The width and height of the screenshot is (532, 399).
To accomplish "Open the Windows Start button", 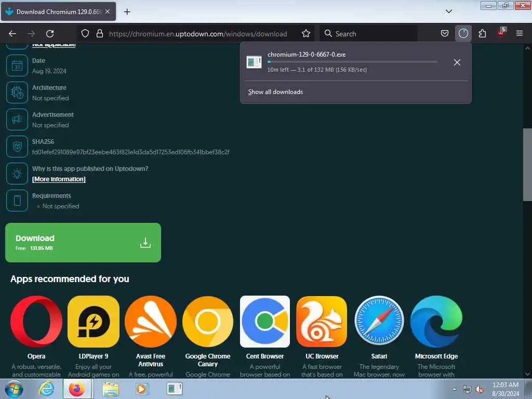I will click(x=14, y=389).
